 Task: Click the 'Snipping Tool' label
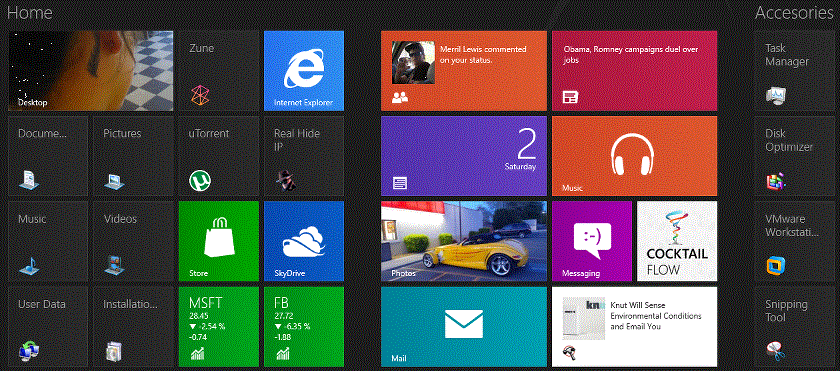(786, 311)
